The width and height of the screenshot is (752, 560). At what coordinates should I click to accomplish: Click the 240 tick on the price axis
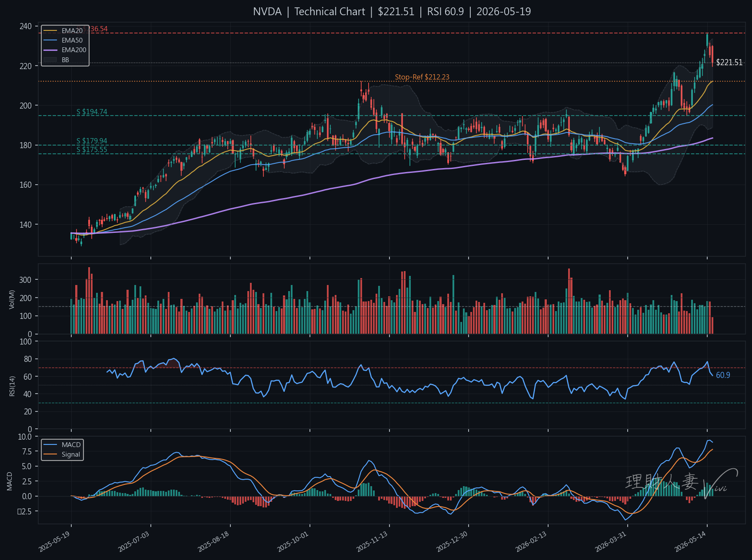(26, 27)
